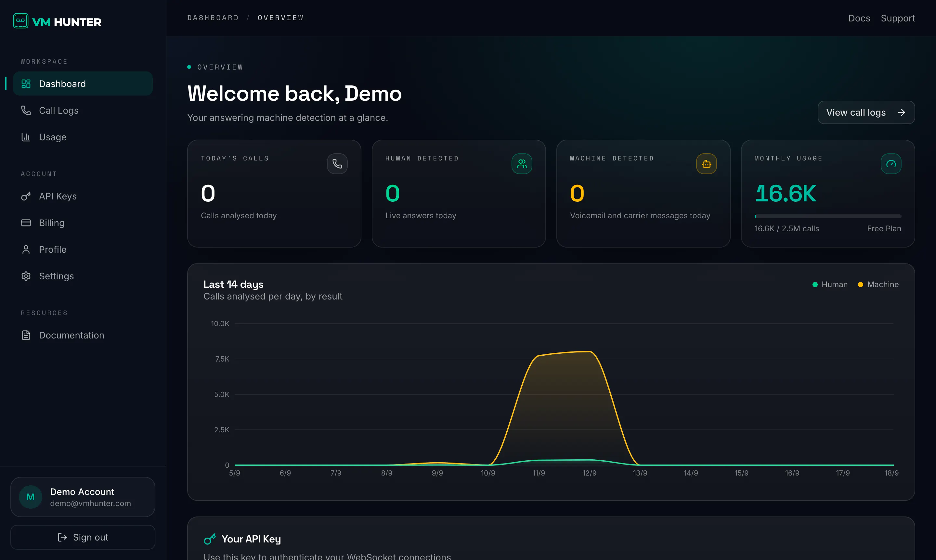Viewport: 936px width, 560px height.
Task: Click the Your API Key heading
Action: 251,539
